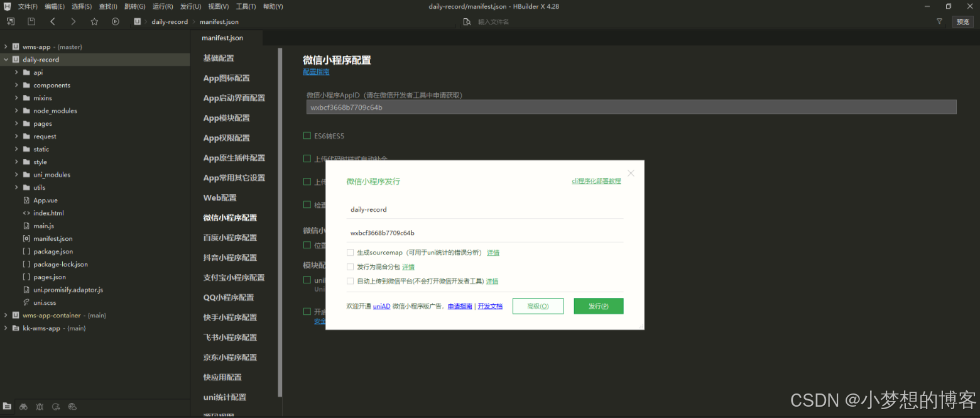This screenshot has width=980, height=418.
Task: Expand the wms-app-container project
Action: (x=6, y=316)
